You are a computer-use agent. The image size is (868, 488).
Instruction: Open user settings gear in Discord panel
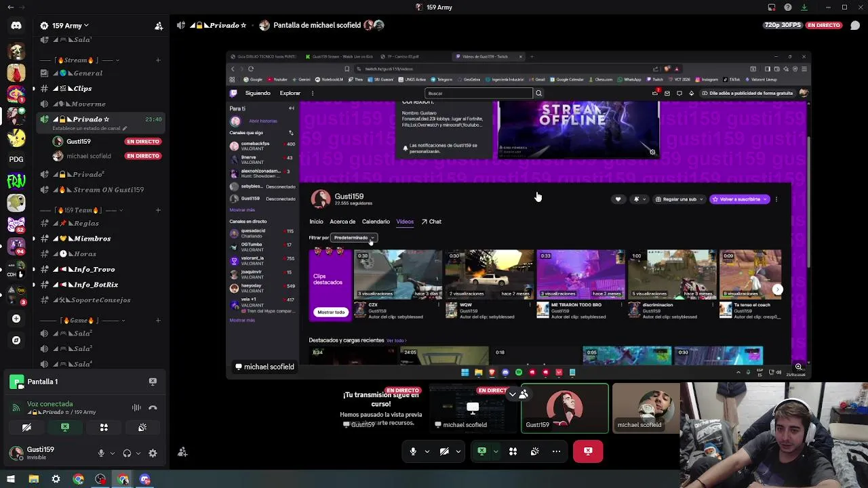click(153, 453)
